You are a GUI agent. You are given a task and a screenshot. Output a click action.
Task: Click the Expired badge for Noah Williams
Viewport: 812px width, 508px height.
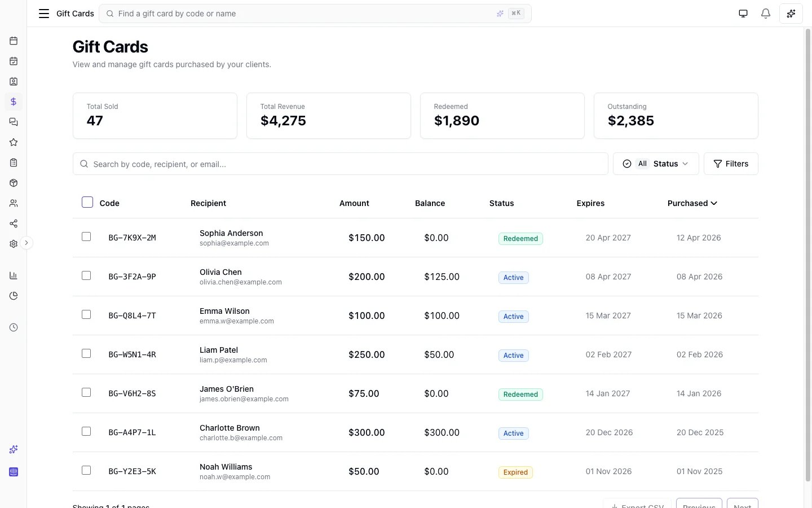click(515, 472)
